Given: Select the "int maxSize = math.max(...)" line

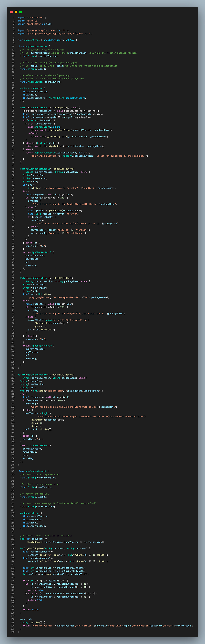Looking at the screenshot, I should [56, 574].
